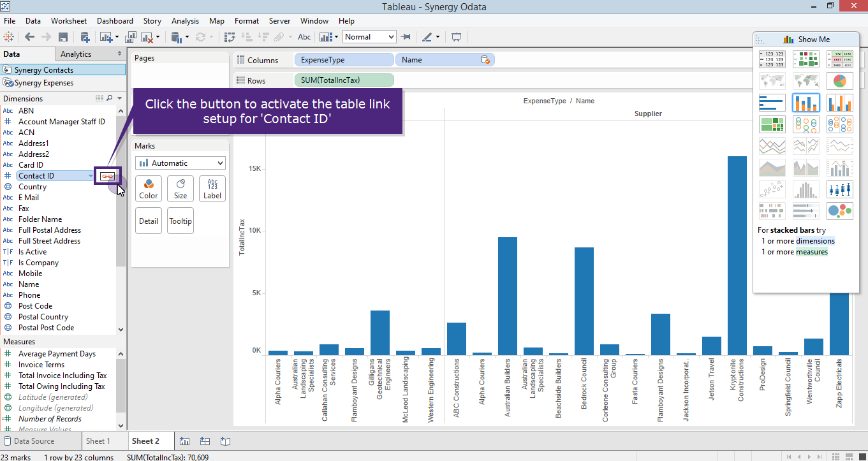Open Contact ID field dropdown arrow

[x=91, y=176]
